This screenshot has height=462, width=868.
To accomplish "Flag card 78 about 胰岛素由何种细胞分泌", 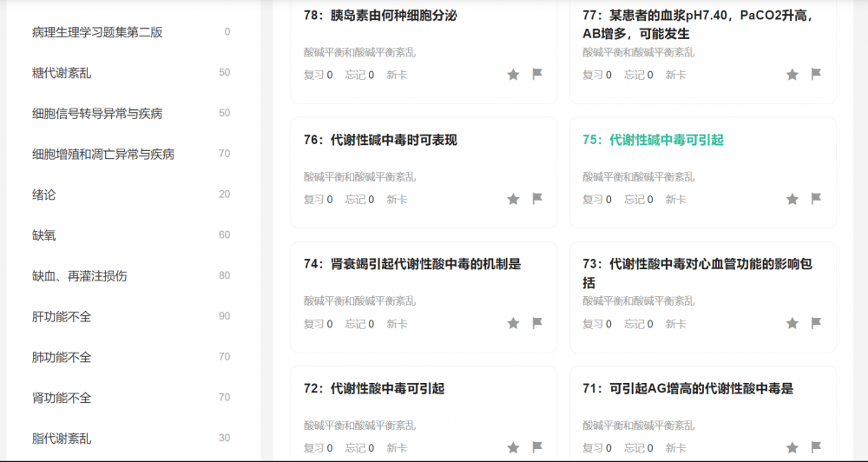I will pyautogui.click(x=537, y=74).
